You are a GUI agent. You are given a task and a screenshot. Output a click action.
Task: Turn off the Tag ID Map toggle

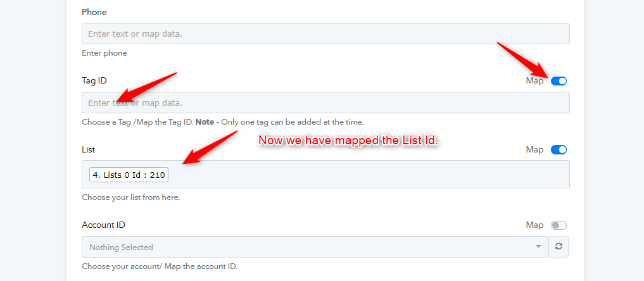point(559,81)
